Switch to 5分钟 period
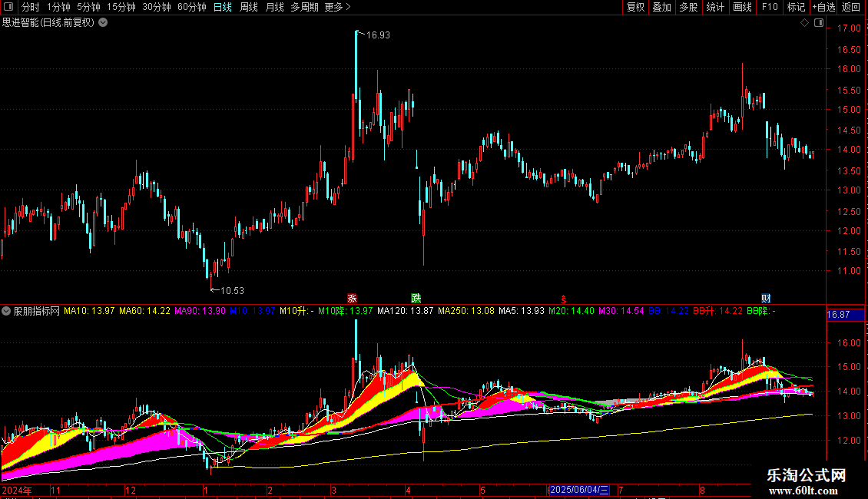This screenshot has height=499, width=868. pos(88,7)
